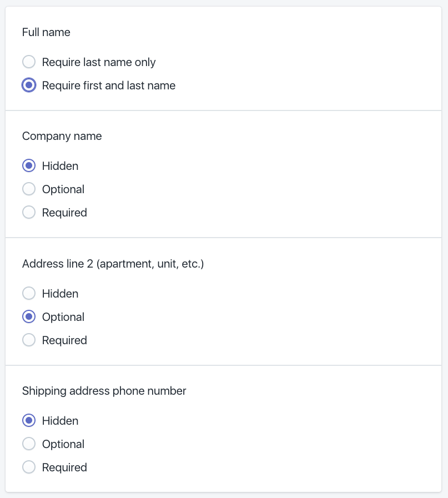Click the 'Address line 2' section heading
The height and width of the screenshot is (498, 448).
coord(113,264)
